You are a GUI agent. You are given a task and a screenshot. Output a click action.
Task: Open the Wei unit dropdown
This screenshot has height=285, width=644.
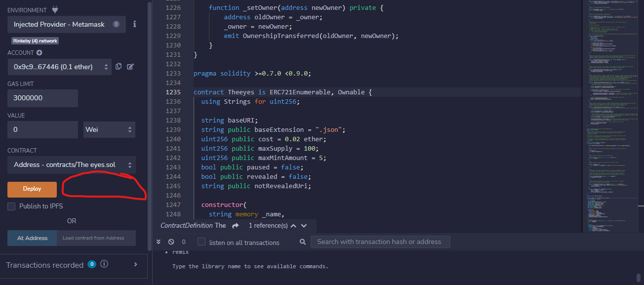click(x=109, y=129)
